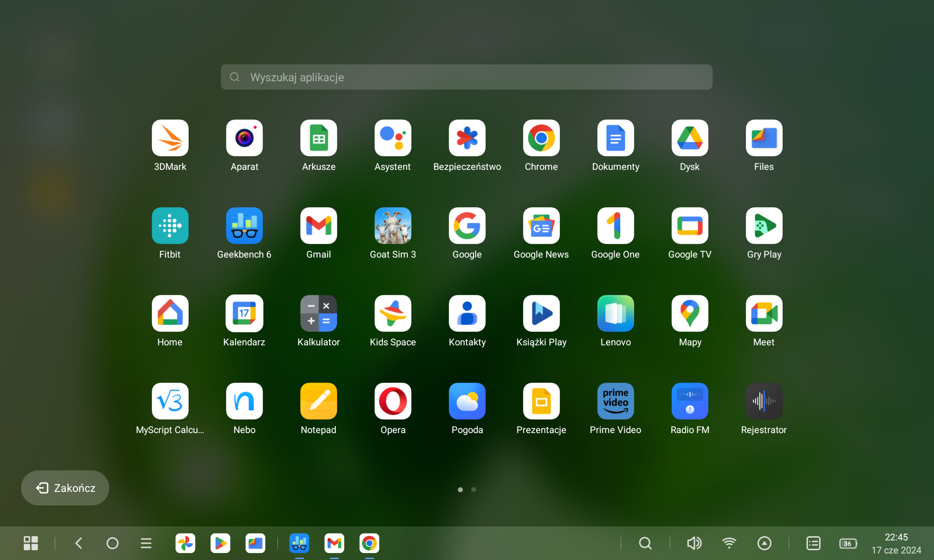Open Dokumenty app
Viewport: 934px width, 560px height.
click(x=616, y=138)
